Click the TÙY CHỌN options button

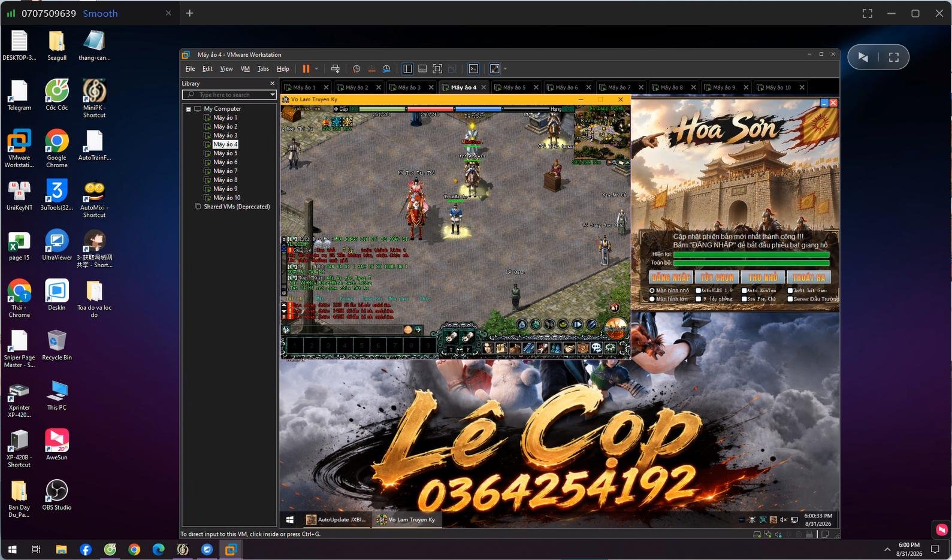717,277
